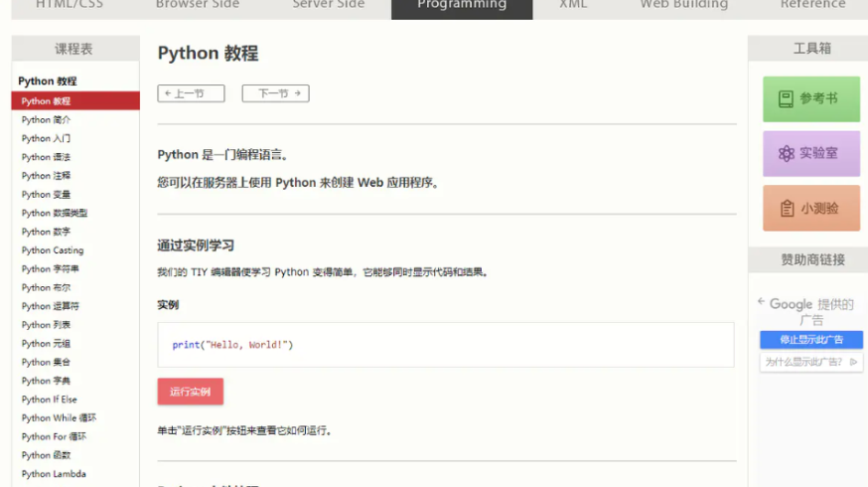Open the Web Building navigation tab
Viewport: 868px width, 487px height.
[x=683, y=6]
